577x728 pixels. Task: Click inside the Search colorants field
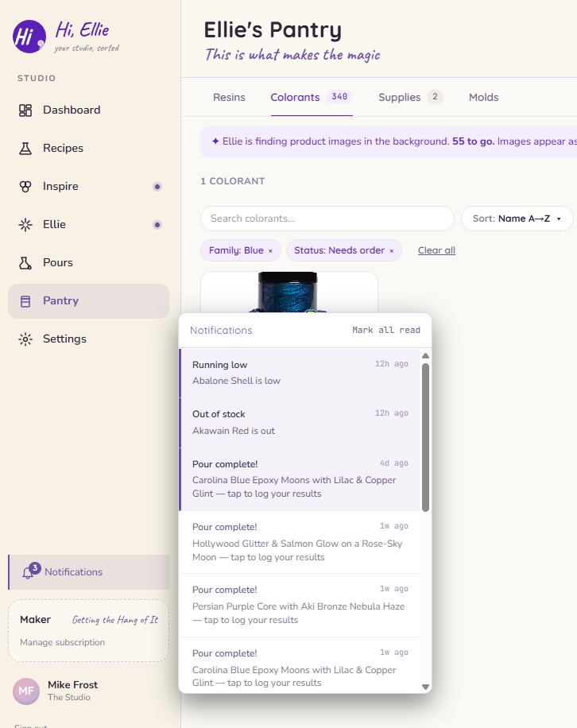pos(327,219)
